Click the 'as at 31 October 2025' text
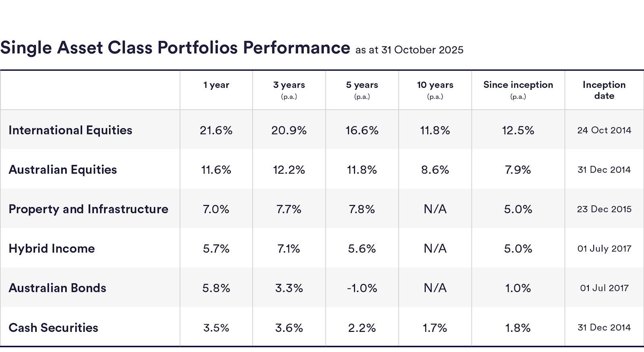This screenshot has height=352, width=644. 409,50
